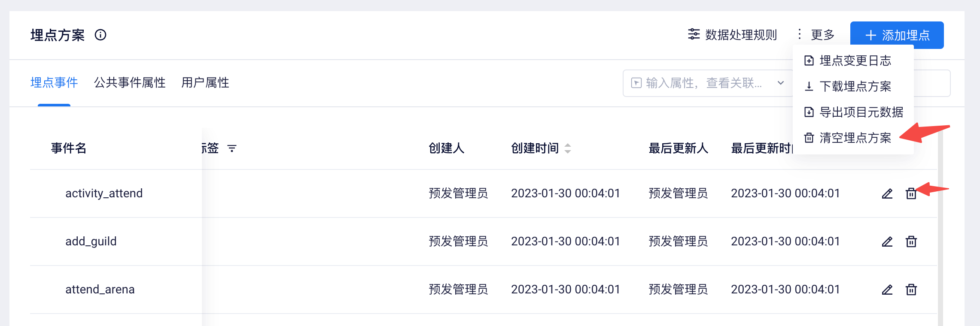The width and height of the screenshot is (980, 326).
Task: Select 导出项目元数据 menu entry
Action: [x=854, y=112]
